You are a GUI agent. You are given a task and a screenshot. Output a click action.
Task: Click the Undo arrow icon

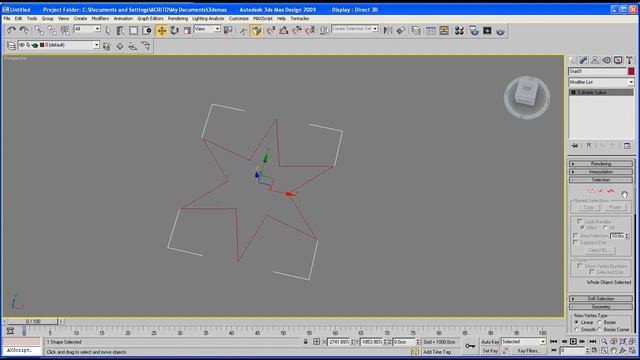11,30
